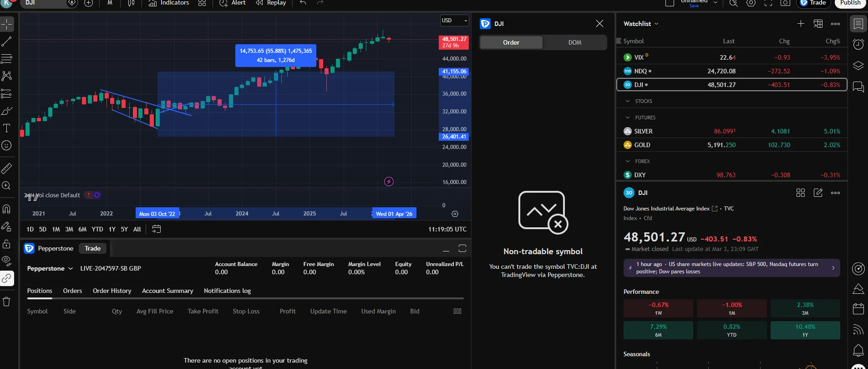Switch to the DOM tab
This screenshot has width=868, height=369.
[x=574, y=42]
